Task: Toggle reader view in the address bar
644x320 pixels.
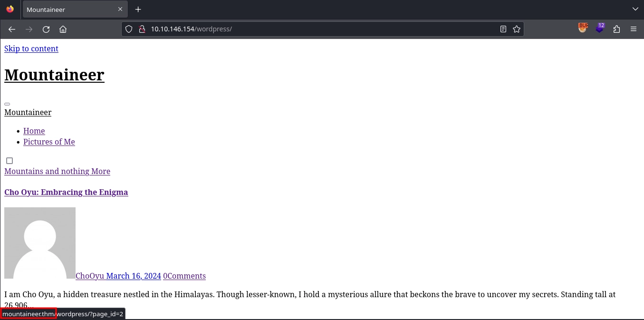Action: coord(503,29)
